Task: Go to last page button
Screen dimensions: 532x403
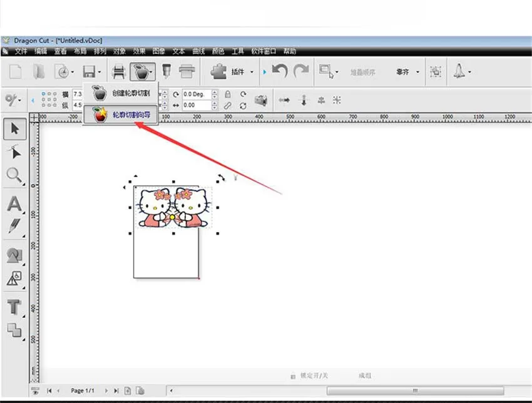Action: 116,390
